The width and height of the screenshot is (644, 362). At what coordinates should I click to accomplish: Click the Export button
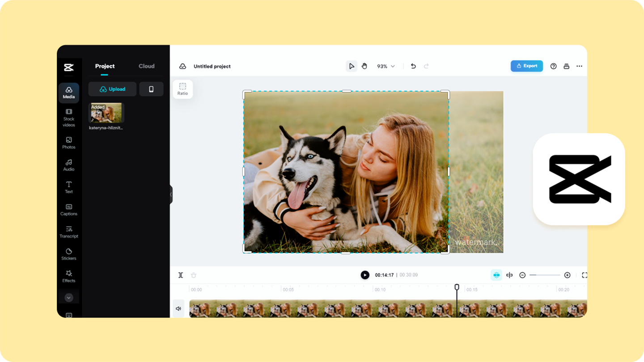click(527, 66)
